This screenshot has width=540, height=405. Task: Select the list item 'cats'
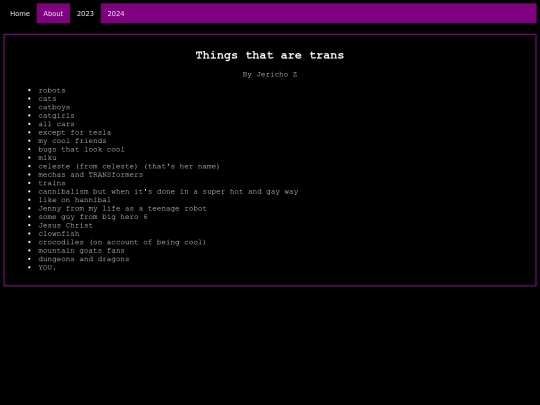tap(47, 99)
